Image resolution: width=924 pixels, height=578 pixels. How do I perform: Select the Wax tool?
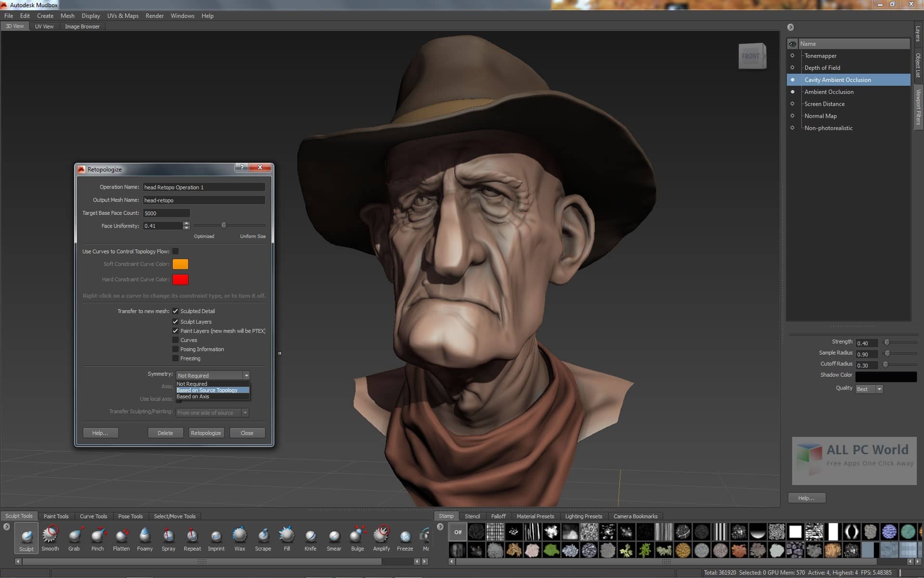tap(240, 538)
